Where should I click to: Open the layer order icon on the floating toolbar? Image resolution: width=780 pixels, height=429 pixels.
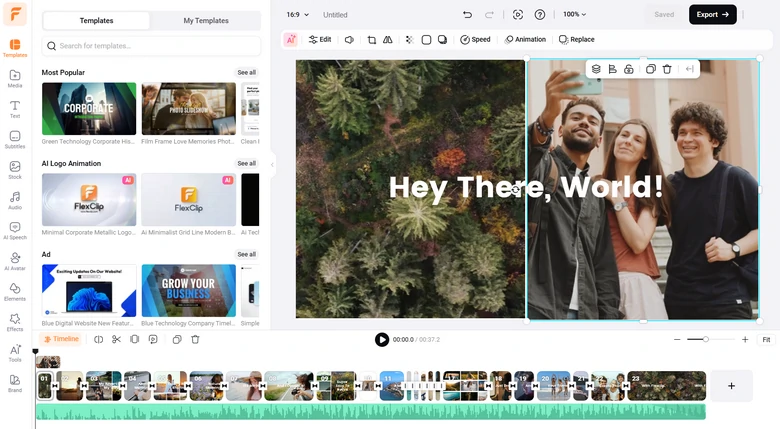coord(596,69)
